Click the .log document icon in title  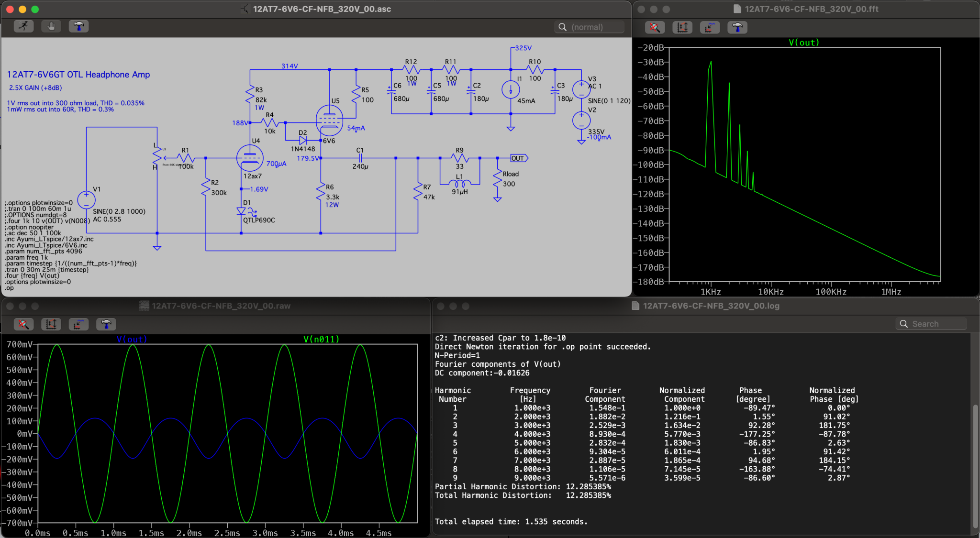(635, 306)
